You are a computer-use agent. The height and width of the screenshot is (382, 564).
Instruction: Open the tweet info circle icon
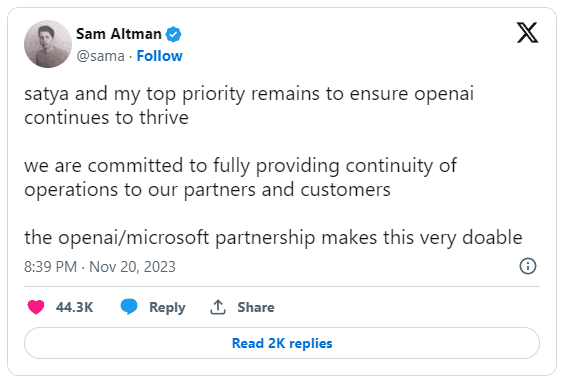[x=528, y=267]
